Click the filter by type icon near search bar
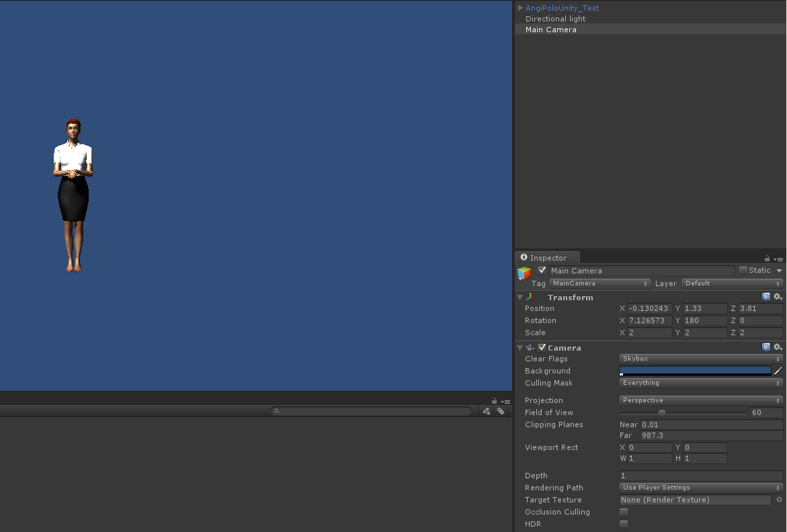Viewport: 787px width, 532px height. click(487, 411)
